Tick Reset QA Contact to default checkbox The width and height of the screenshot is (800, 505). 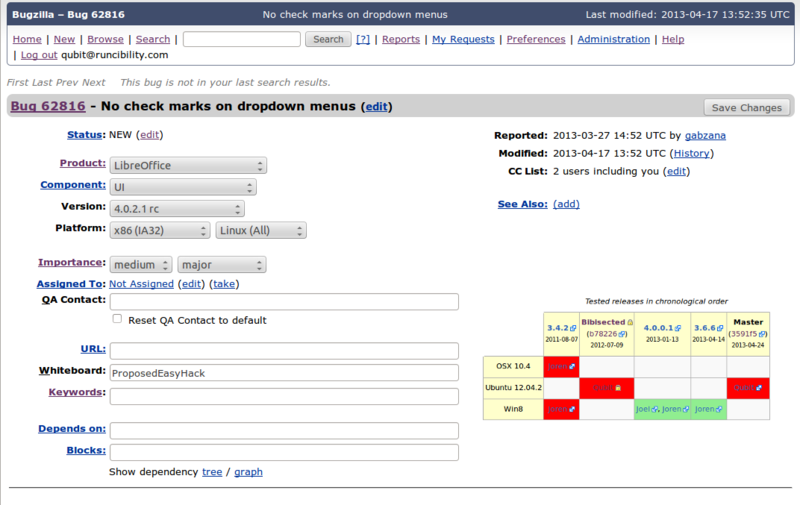(117, 319)
